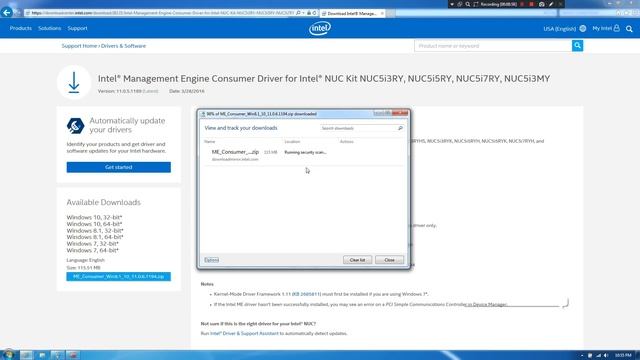Switch to Download Intel Manage... tab

352,13
